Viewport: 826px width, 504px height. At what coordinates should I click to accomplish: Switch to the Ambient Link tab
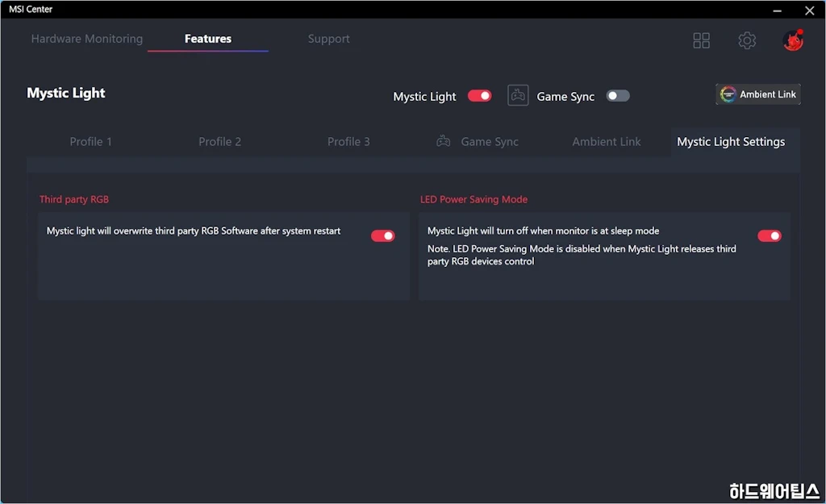pos(607,142)
